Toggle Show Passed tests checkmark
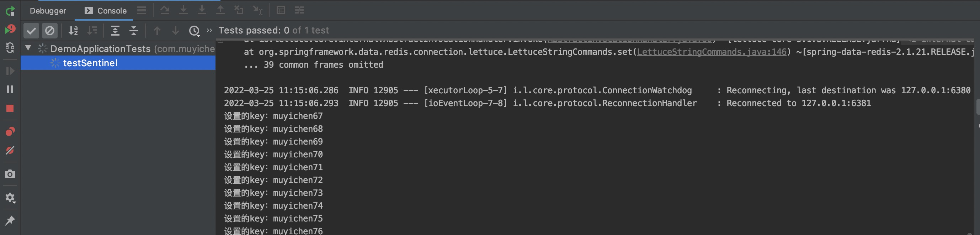Viewport: 980px width, 235px height. (31, 31)
